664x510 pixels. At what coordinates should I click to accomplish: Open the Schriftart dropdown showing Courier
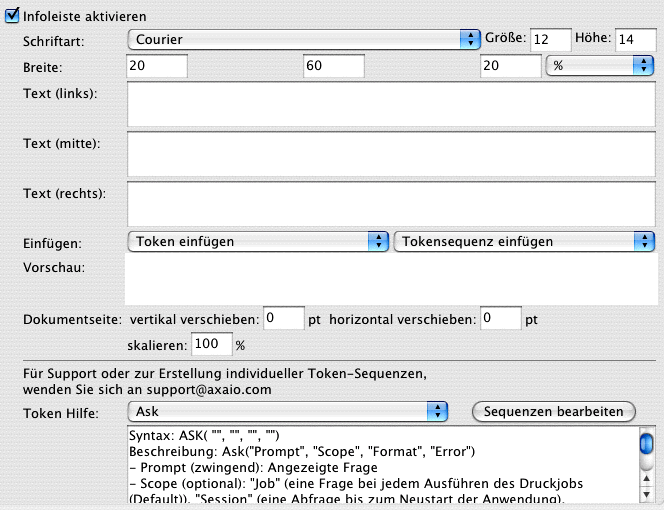pos(304,39)
